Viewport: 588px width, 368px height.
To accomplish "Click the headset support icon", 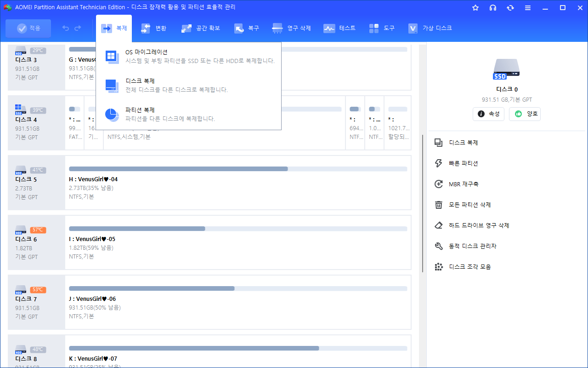I will pyautogui.click(x=493, y=8).
